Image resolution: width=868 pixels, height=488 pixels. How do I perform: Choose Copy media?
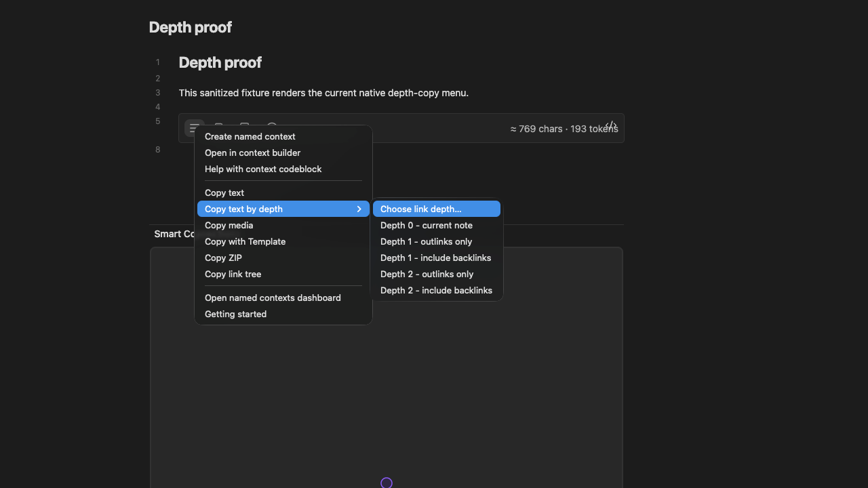pos(283,225)
